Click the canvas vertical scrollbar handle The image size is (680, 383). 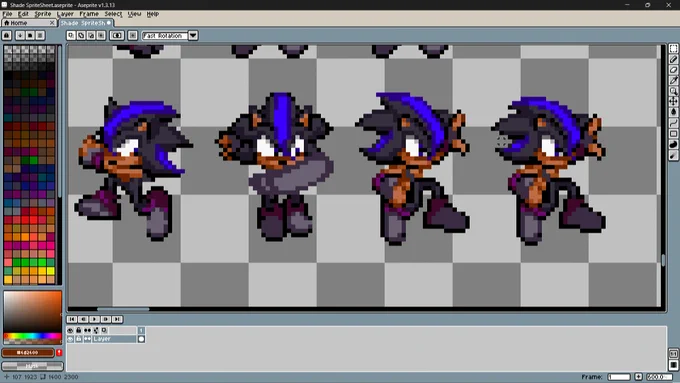click(664, 260)
